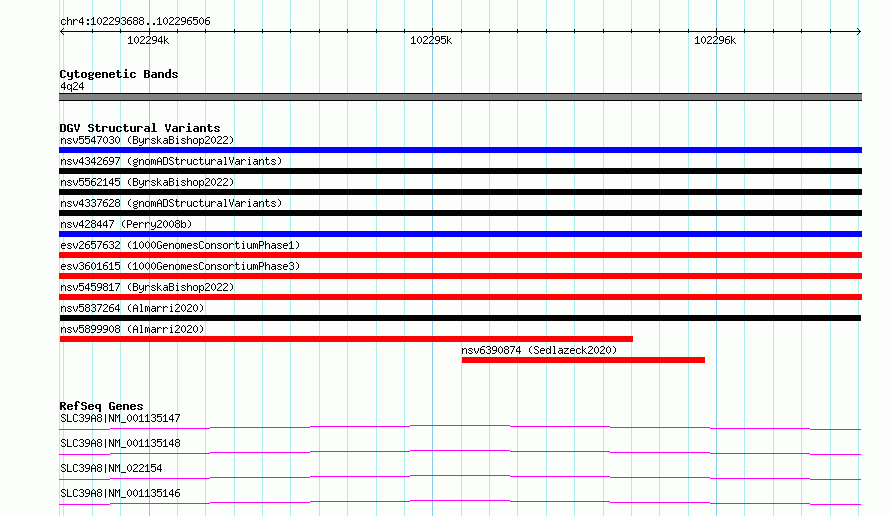Click the red esv2657632 variant bar

click(460, 255)
